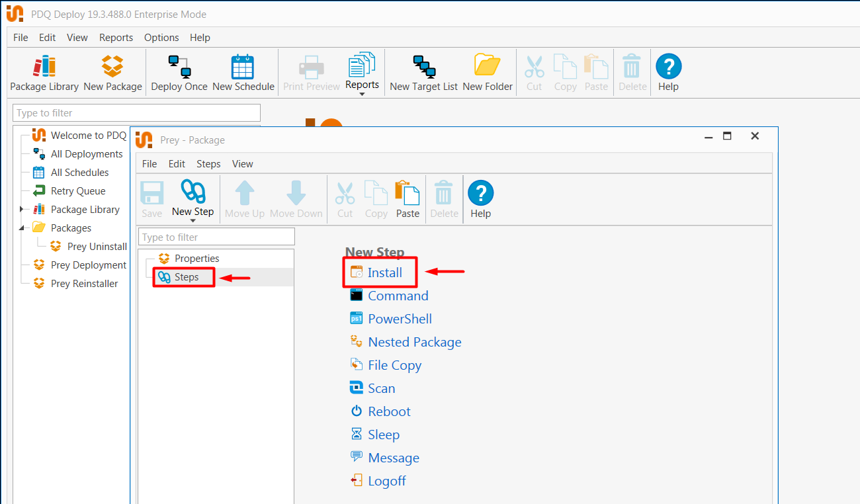Open the Package Library toolbar icon
The image size is (860, 504).
(x=44, y=73)
